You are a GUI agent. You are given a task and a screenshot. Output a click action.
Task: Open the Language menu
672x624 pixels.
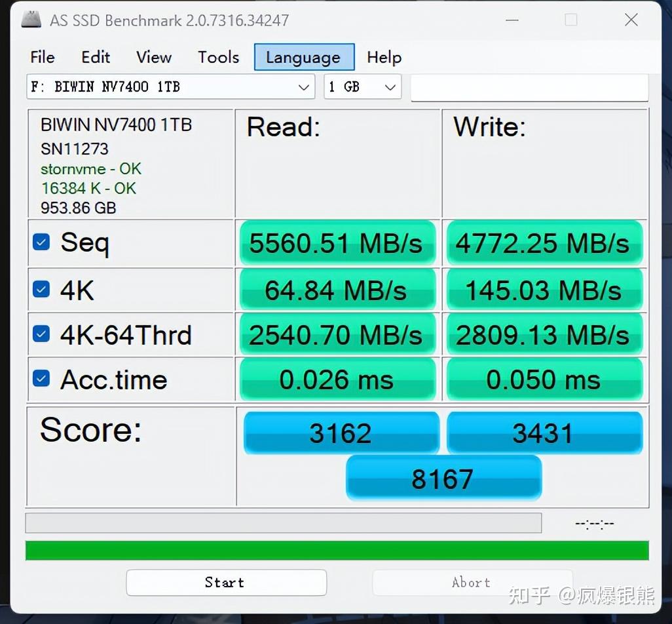(x=304, y=57)
